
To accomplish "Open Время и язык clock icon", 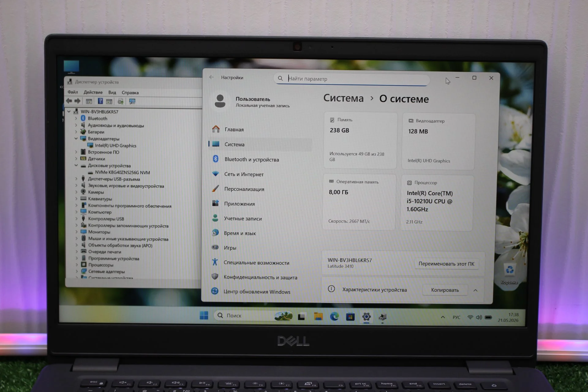I will [215, 233].
